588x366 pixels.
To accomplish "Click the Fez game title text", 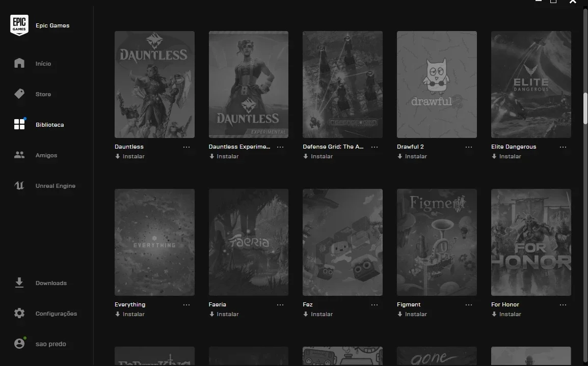I will coord(308,304).
